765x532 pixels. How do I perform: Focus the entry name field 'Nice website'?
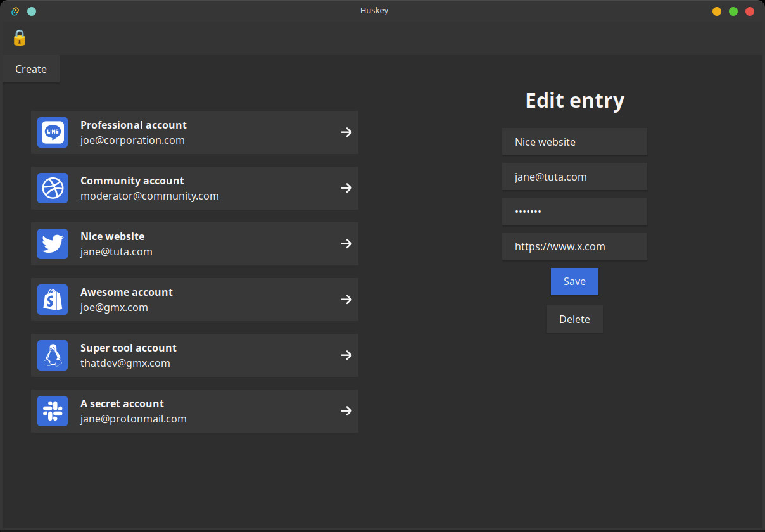[x=574, y=142]
